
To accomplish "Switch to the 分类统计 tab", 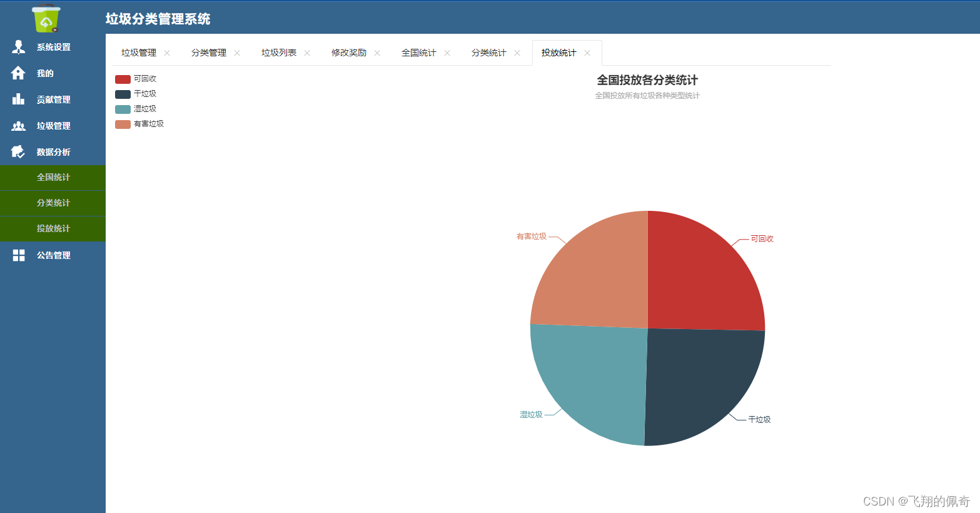I will 489,53.
